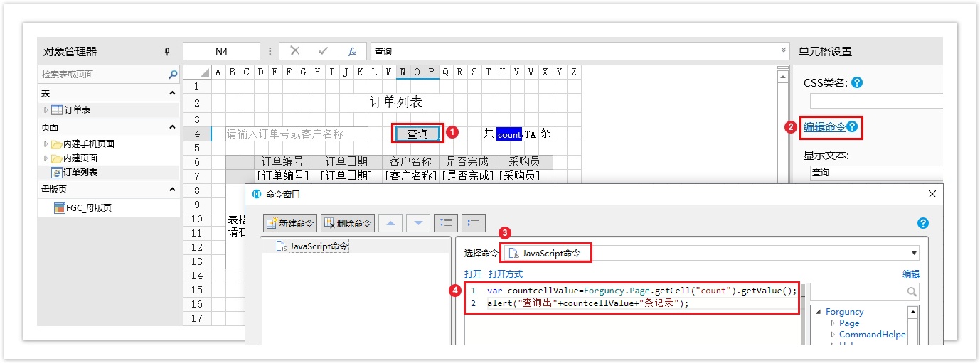
Task: Click the 删除命令 button
Action: click(x=348, y=223)
